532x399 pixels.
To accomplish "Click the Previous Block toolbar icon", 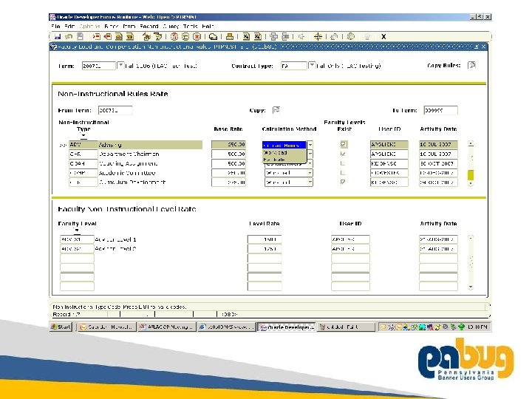I will [146, 36].
